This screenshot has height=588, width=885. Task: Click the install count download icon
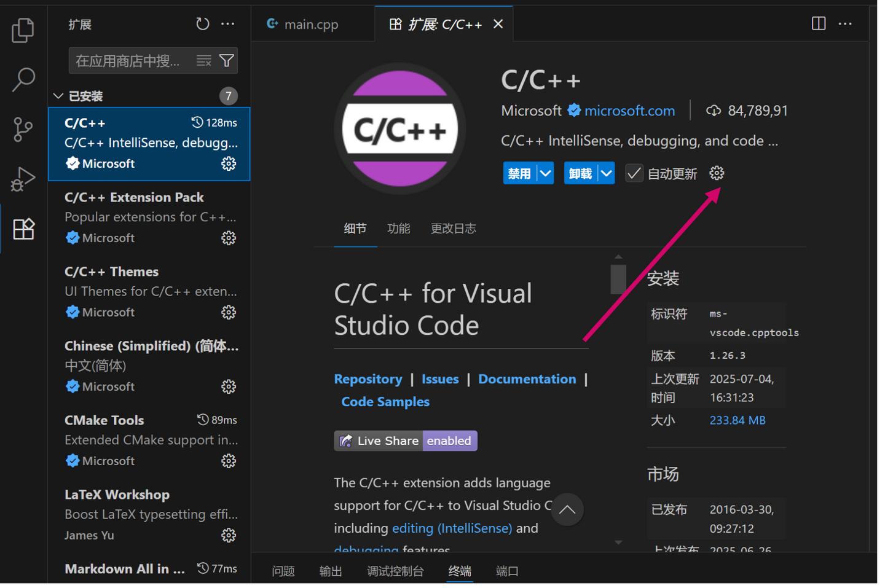coord(714,111)
